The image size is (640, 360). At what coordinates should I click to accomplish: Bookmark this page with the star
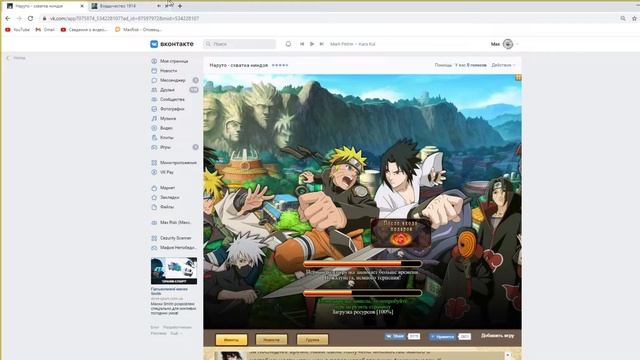point(634,18)
